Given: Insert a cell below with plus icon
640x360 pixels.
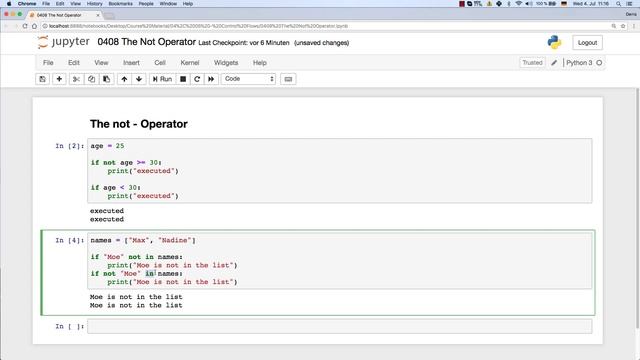Looking at the screenshot, I should point(59,79).
